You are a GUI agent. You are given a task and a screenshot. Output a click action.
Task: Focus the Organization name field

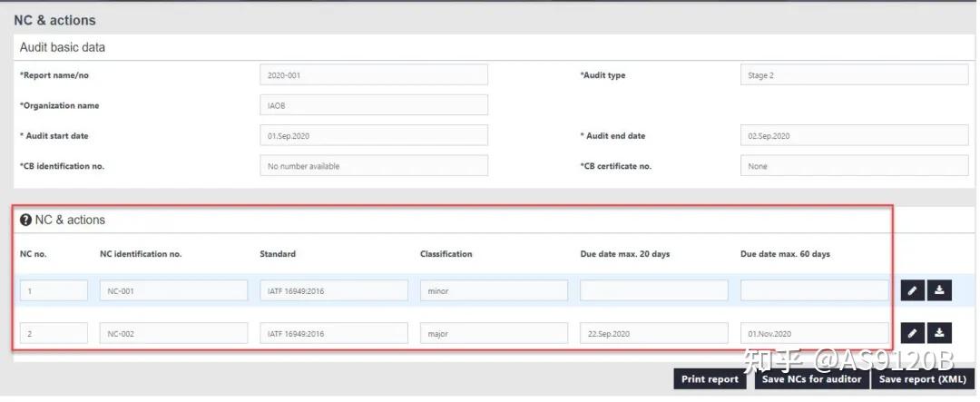pyautogui.click(x=373, y=105)
